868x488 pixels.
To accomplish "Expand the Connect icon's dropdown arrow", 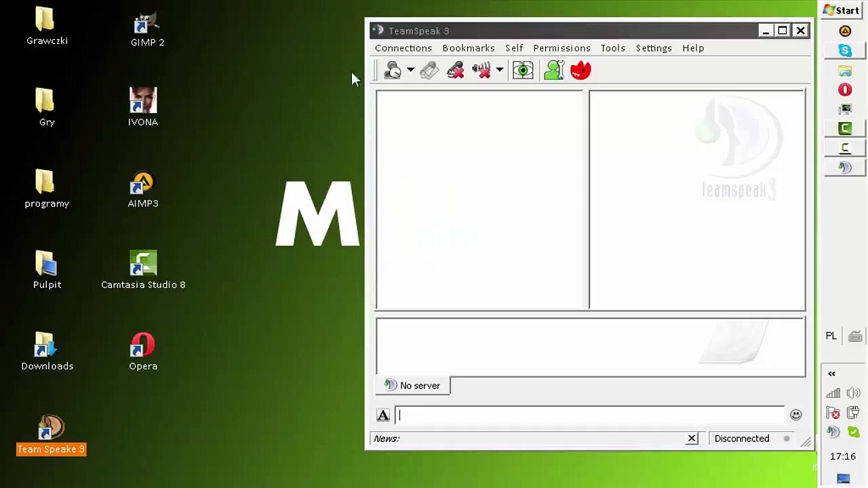I will (410, 70).
